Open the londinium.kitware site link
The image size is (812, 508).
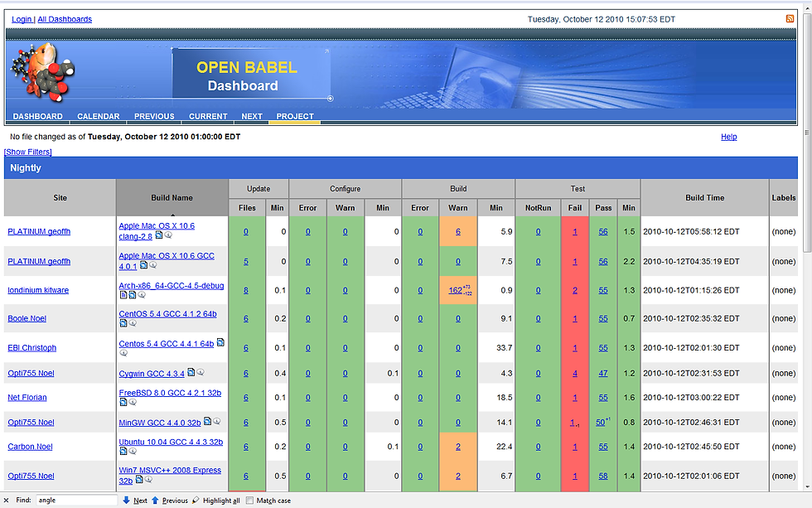coord(38,290)
